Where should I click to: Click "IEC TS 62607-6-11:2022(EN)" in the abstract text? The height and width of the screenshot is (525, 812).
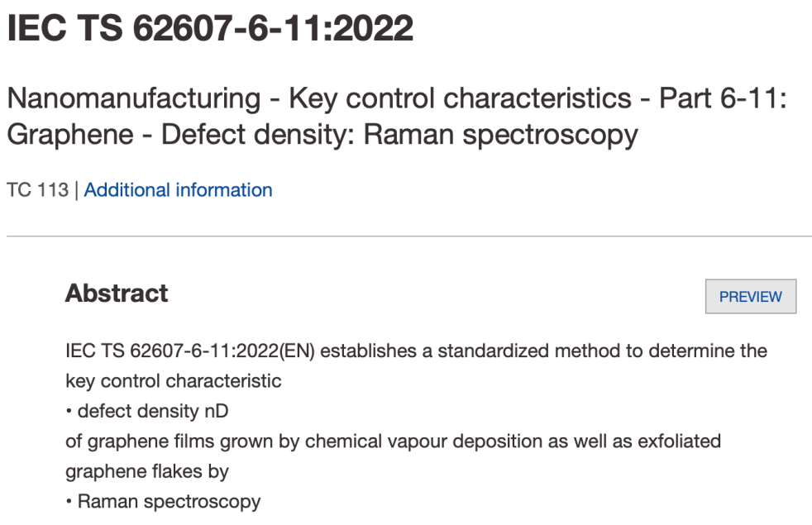coord(191,351)
